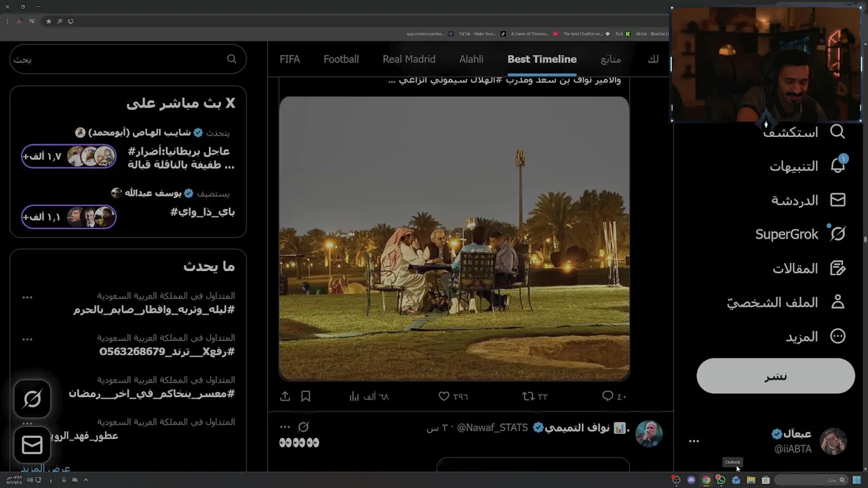The width and height of the screenshot is (868, 488).
Task: Open the عبعال profile avatar
Action: (x=833, y=441)
